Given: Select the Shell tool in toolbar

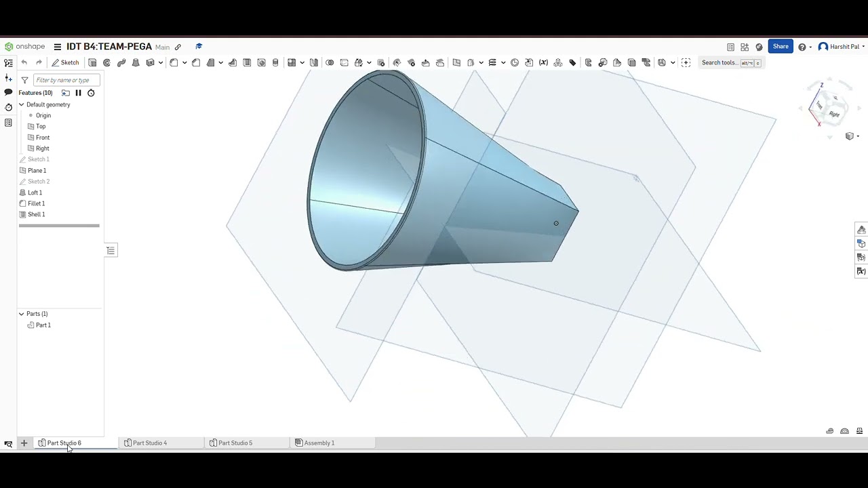Looking at the screenshot, I should pos(247,62).
